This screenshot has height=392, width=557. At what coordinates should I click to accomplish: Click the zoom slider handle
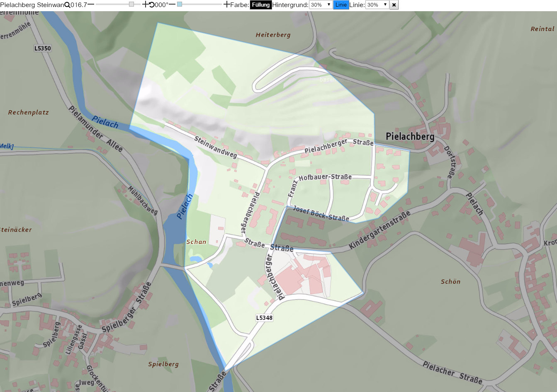point(131,4)
